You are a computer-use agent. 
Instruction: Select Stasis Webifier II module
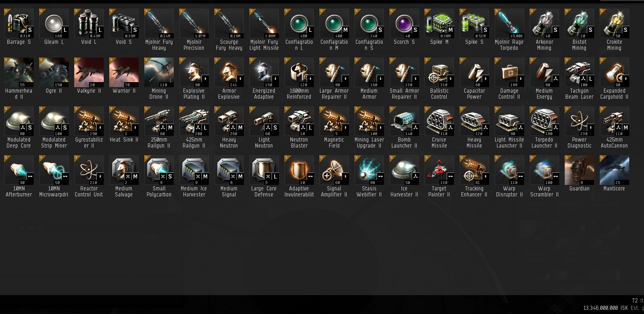point(369,170)
